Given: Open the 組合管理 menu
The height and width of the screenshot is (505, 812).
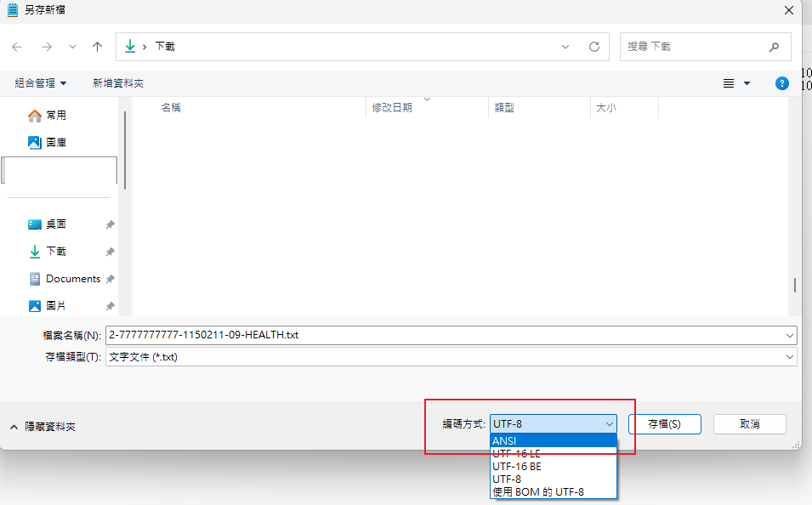Looking at the screenshot, I should pos(40,83).
